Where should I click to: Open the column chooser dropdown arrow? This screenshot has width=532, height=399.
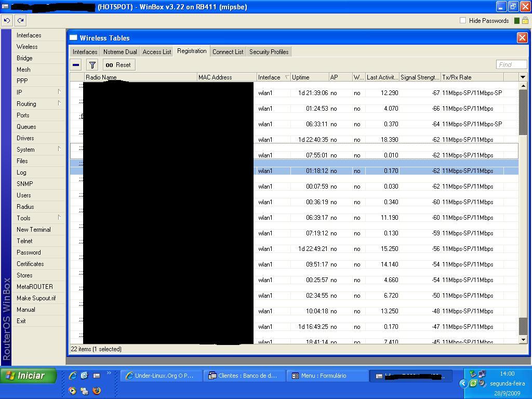coord(523,77)
